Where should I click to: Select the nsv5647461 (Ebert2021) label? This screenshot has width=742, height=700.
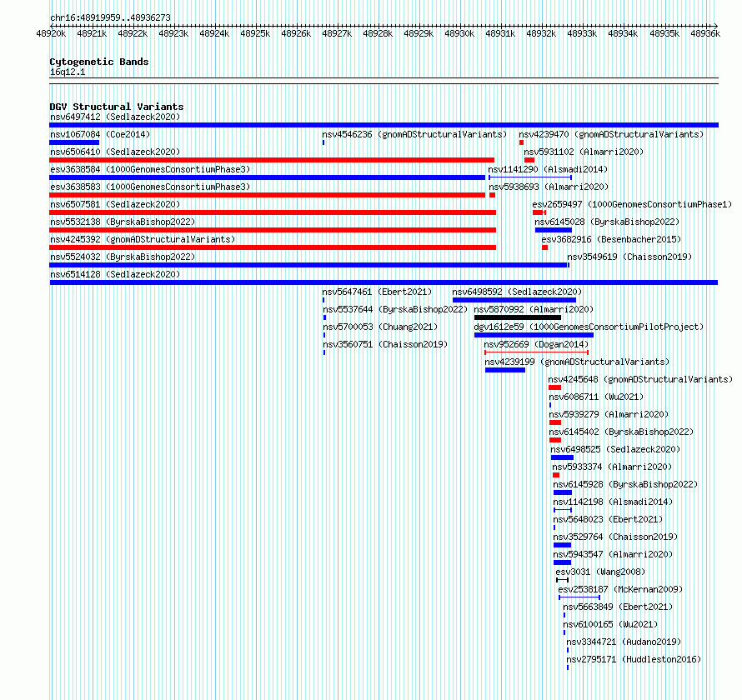click(x=377, y=292)
